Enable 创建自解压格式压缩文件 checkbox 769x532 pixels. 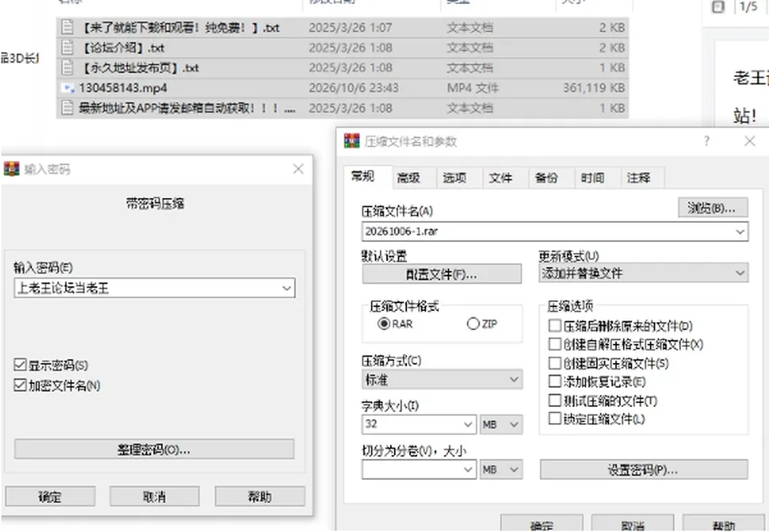pyautogui.click(x=554, y=345)
